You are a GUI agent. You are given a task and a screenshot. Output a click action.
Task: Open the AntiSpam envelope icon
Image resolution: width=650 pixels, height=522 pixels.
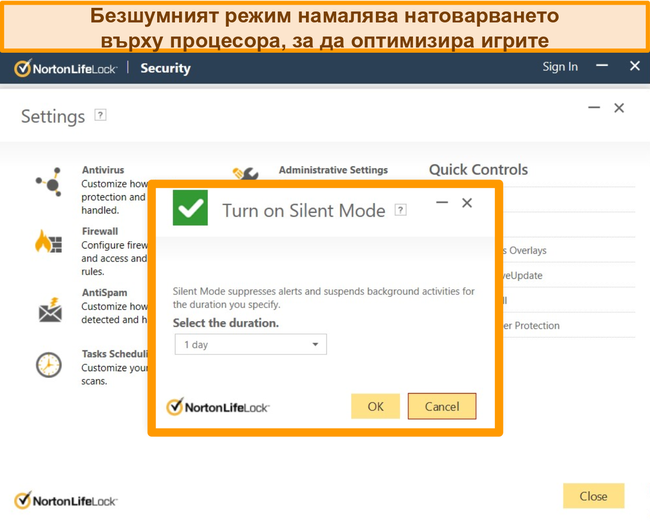50,310
